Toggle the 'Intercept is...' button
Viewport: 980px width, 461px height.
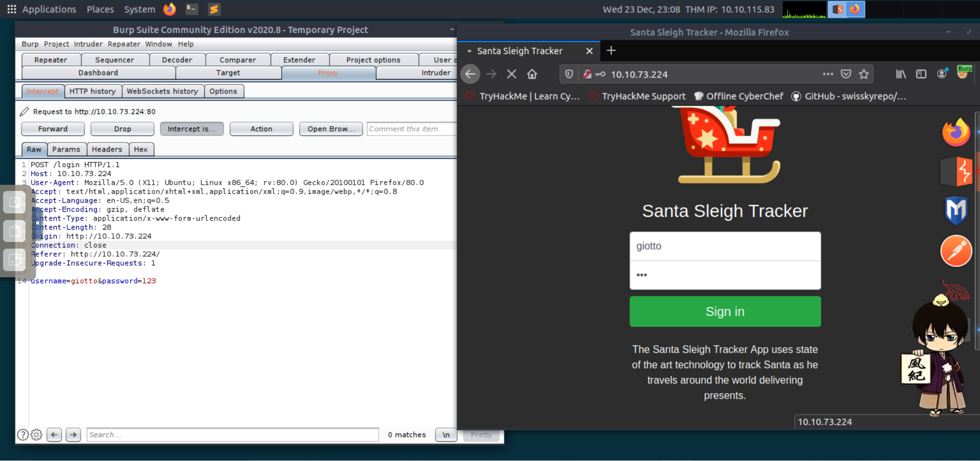191,129
